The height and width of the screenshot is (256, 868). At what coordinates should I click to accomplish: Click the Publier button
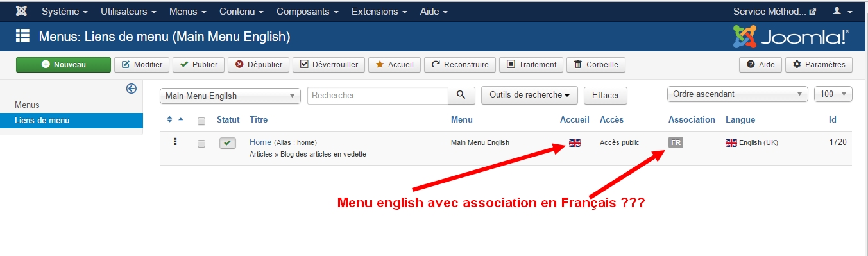point(199,64)
